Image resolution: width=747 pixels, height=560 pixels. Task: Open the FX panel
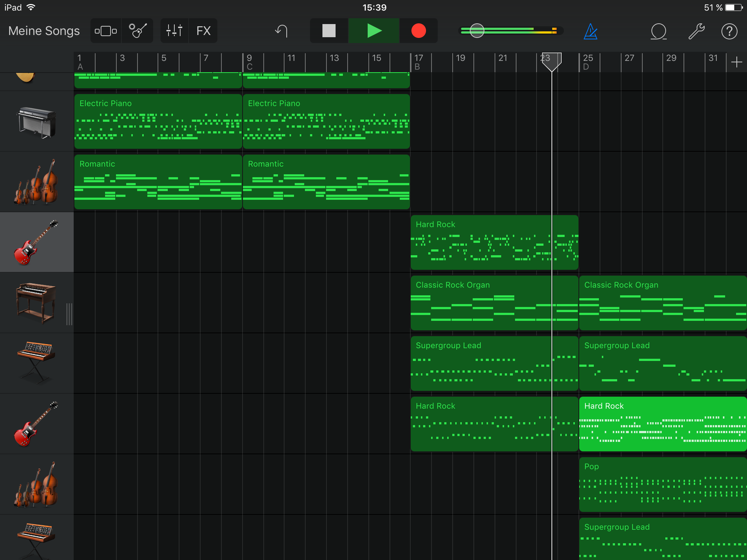(x=203, y=31)
